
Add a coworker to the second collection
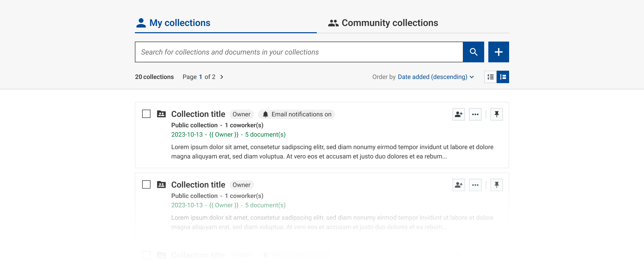(x=458, y=185)
